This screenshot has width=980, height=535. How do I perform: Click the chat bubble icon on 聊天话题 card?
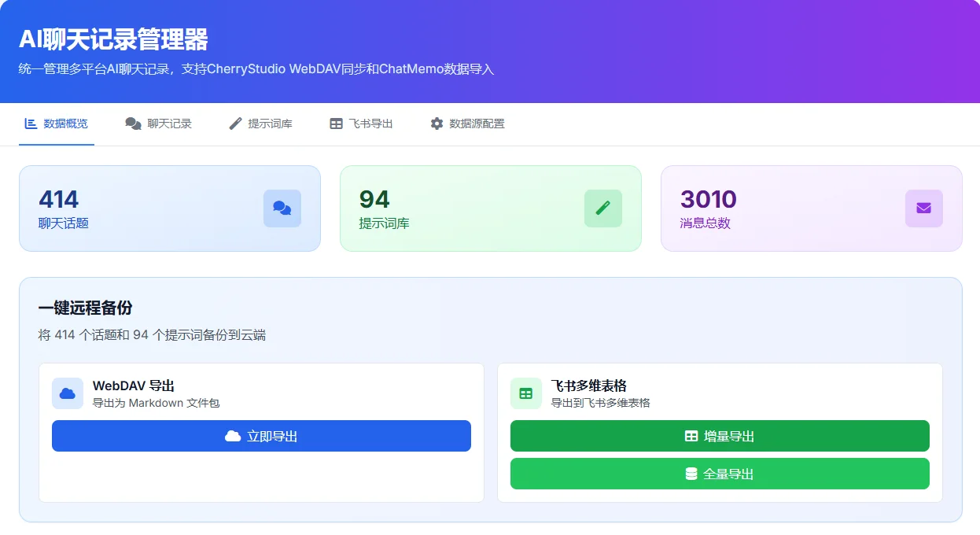(282, 208)
